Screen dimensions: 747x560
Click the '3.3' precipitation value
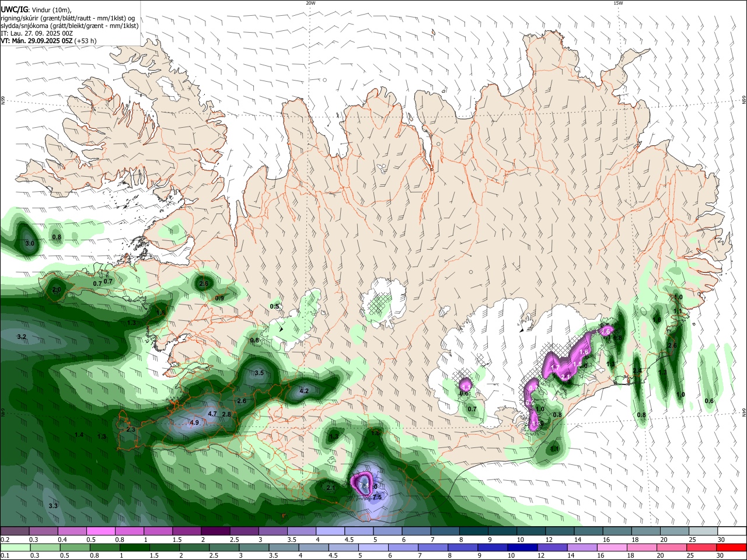[53, 506]
